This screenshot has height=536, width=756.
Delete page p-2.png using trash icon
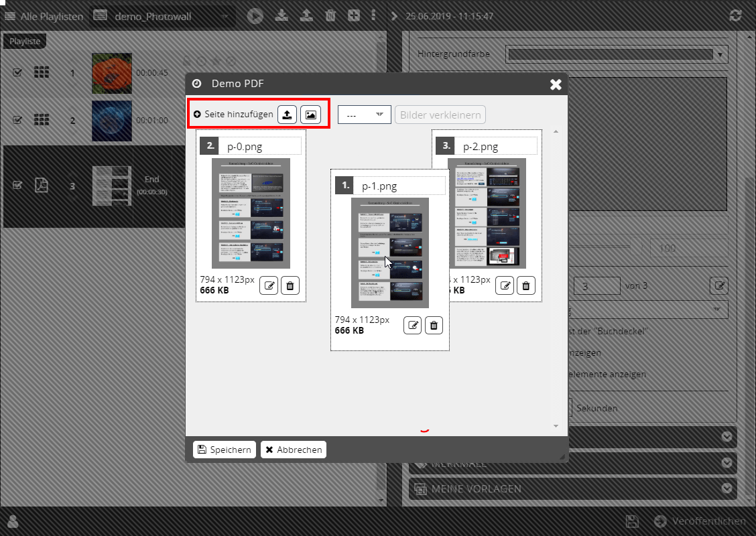(526, 285)
